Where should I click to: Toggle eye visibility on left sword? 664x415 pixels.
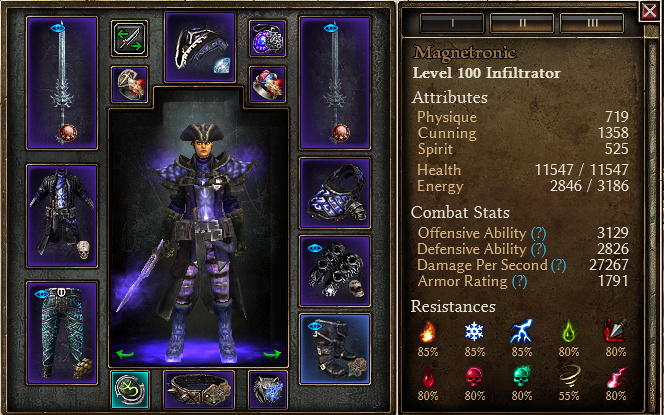point(58,28)
